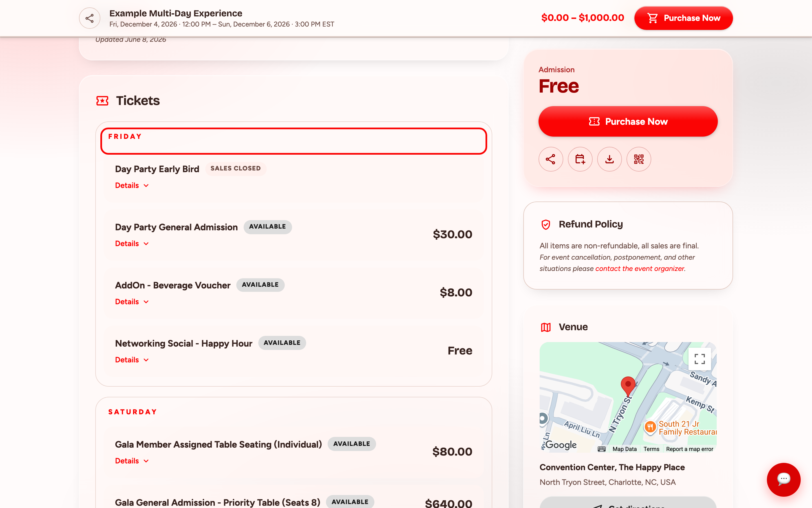Click Map Data on the map footer

click(625, 449)
